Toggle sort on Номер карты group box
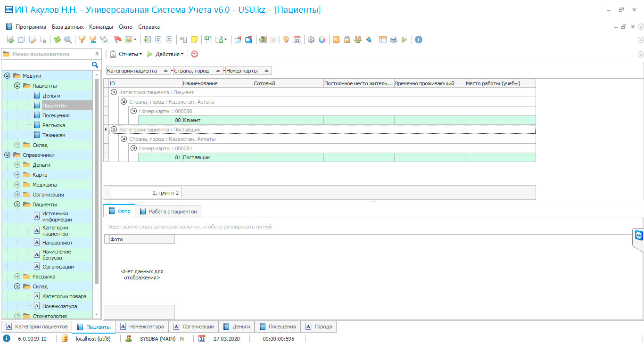Viewport: 644px width, 343px height. point(248,71)
